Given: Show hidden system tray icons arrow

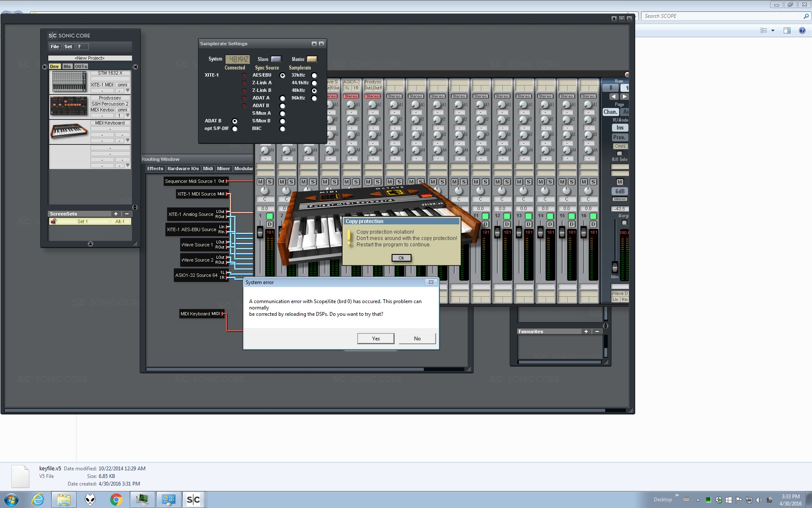Looking at the screenshot, I should tap(698, 500).
